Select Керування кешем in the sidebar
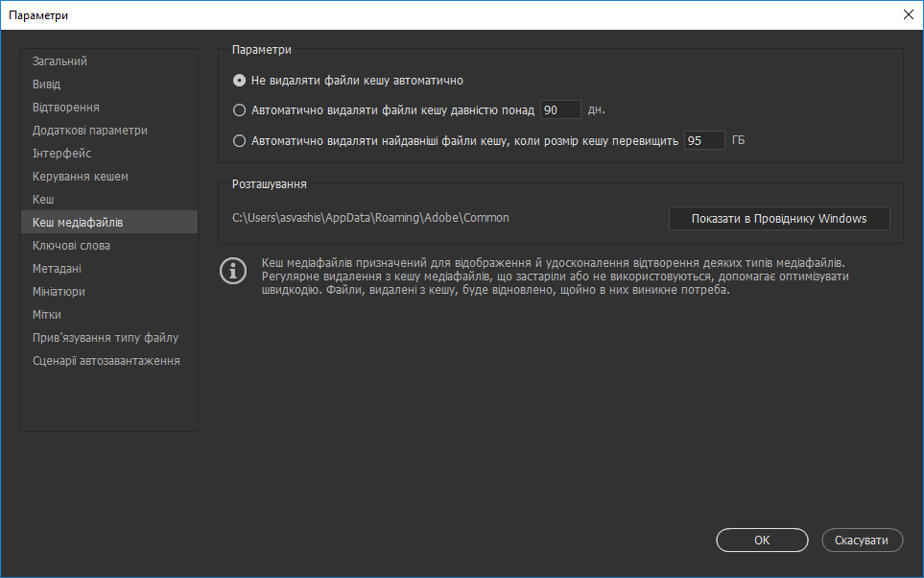This screenshot has width=924, height=578. (109, 177)
